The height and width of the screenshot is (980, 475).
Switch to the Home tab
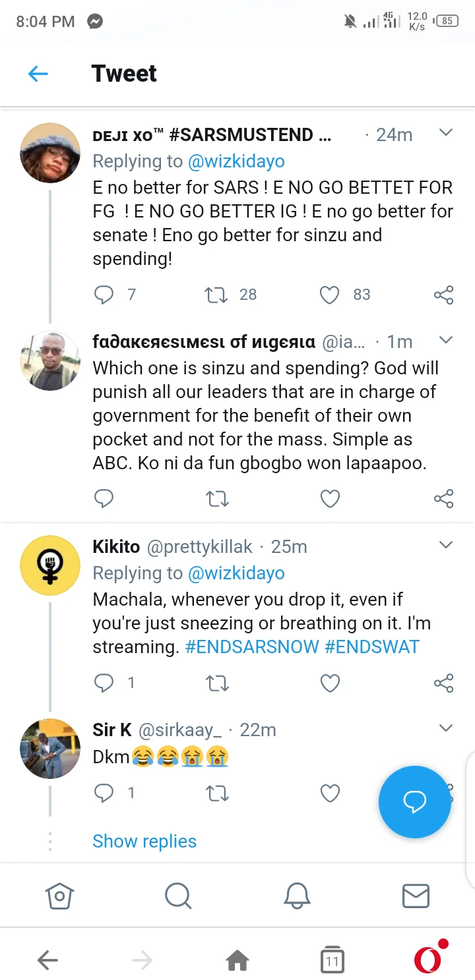[59, 896]
